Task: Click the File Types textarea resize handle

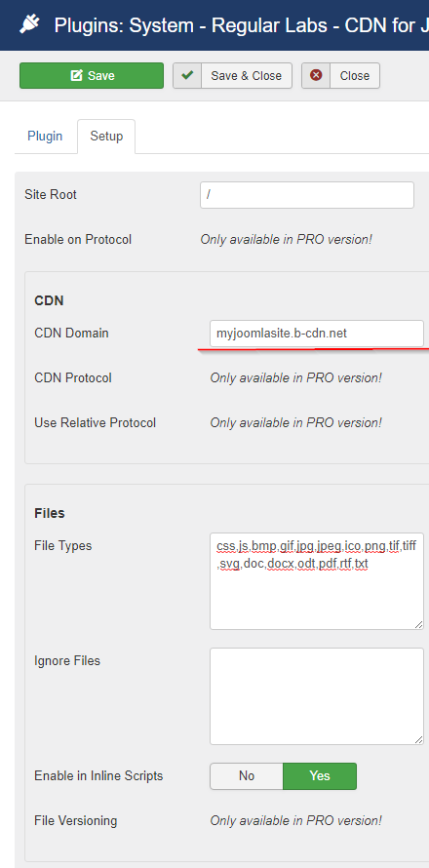Action: click(x=419, y=624)
